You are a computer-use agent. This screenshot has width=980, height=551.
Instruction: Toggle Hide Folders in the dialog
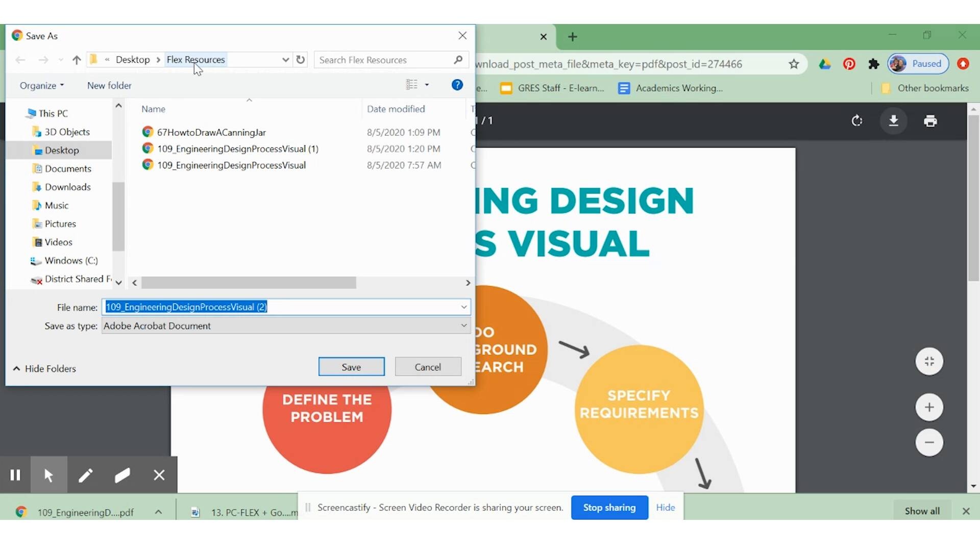click(44, 368)
